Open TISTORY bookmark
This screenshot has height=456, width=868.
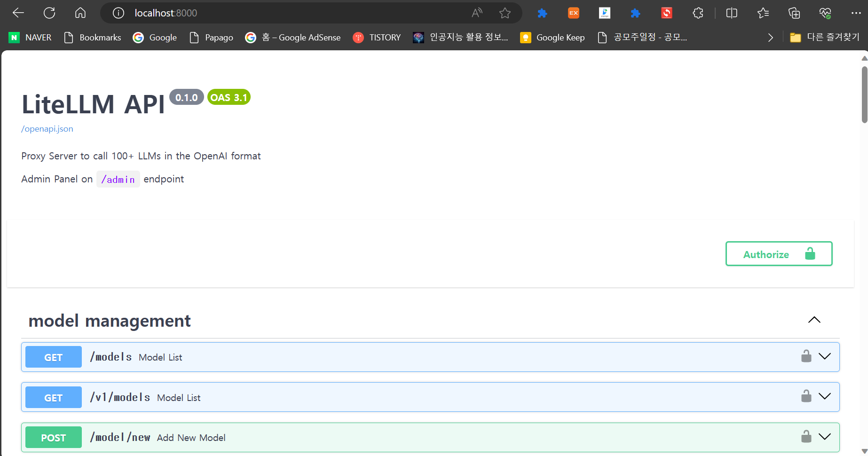point(377,38)
